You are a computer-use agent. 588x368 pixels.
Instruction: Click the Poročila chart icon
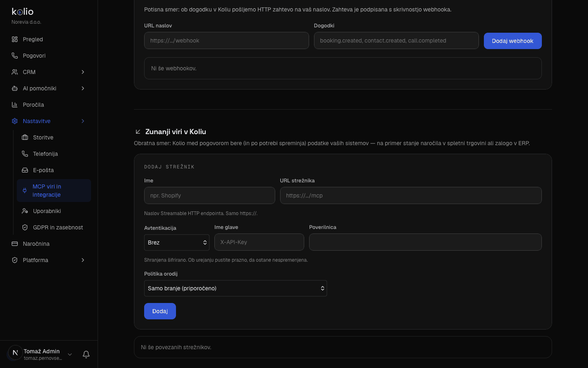(x=15, y=105)
